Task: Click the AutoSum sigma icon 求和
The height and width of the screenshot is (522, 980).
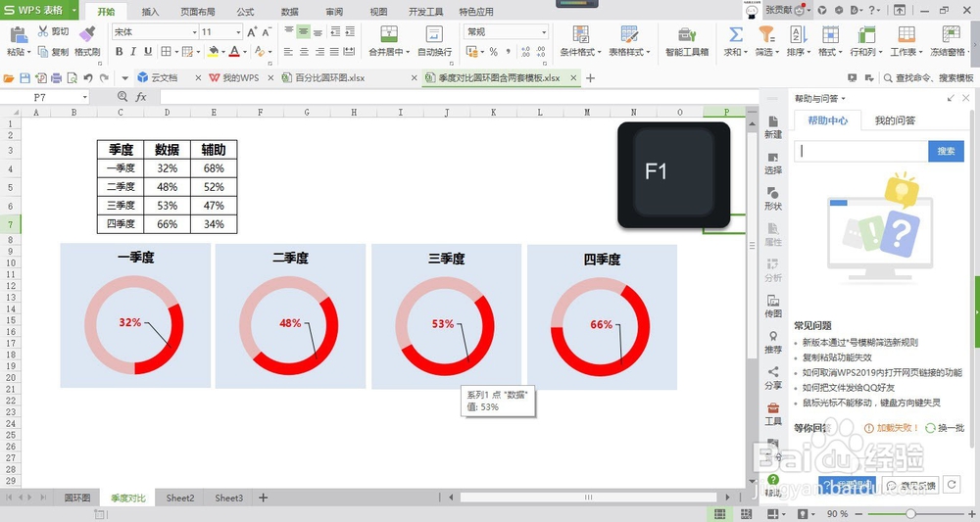Action: click(736, 33)
